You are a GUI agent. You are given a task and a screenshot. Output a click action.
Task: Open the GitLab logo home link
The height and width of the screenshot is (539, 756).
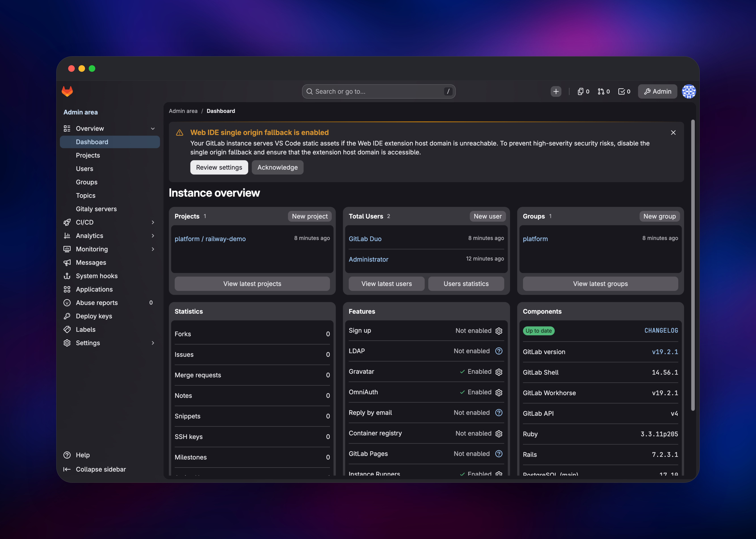click(x=67, y=91)
